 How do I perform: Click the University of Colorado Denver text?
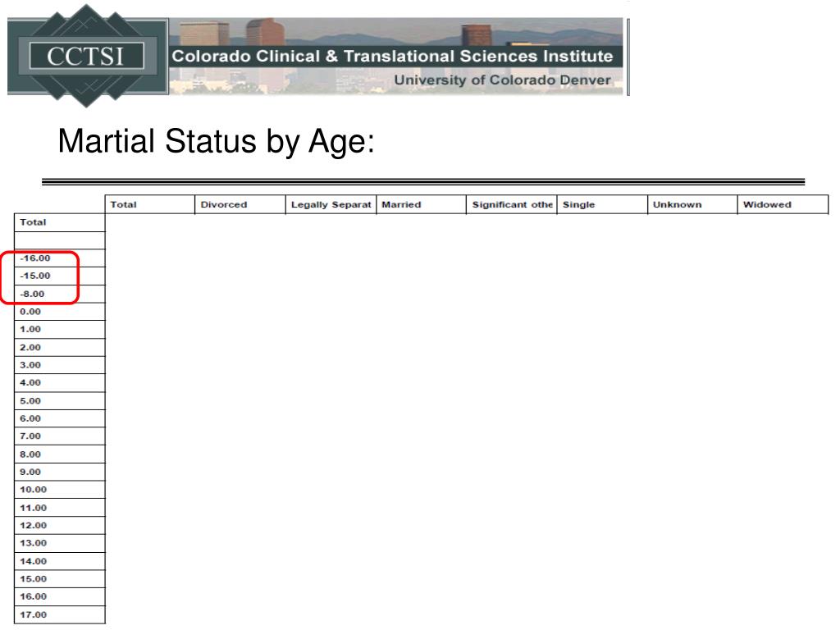point(502,80)
